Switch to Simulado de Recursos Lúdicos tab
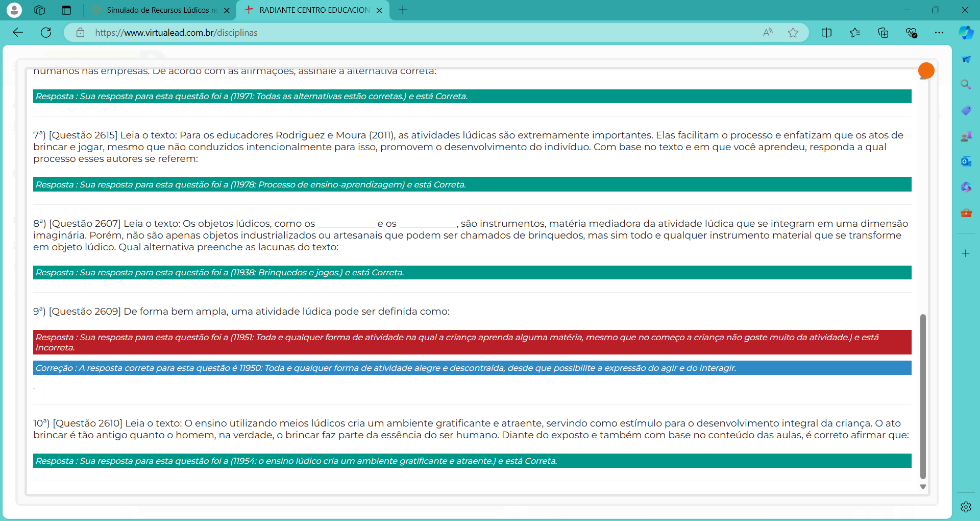This screenshot has width=980, height=521. tap(158, 10)
